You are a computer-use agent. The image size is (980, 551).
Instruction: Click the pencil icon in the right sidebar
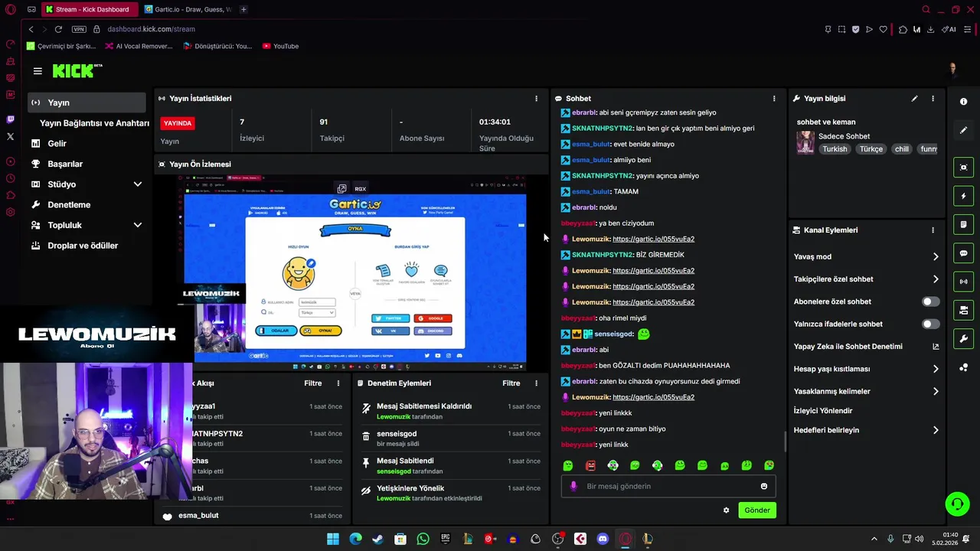(963, 130)
